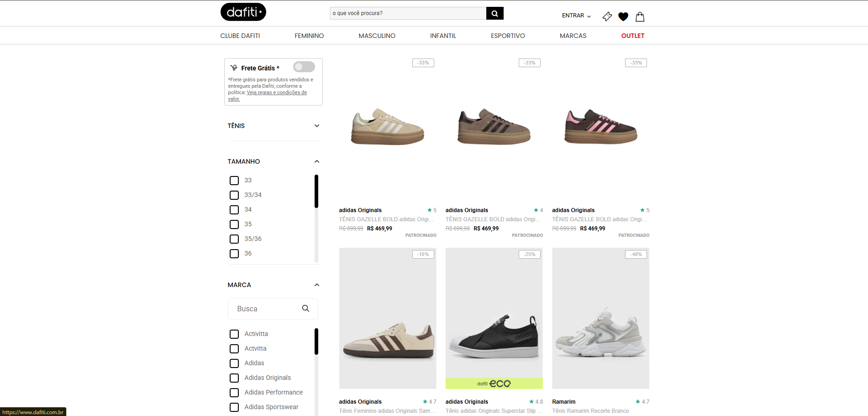This screenshot has height=416, width=868.
Task: Check size 35/36 checkbox
Action: pyautogui.click(x=234, y=239)
